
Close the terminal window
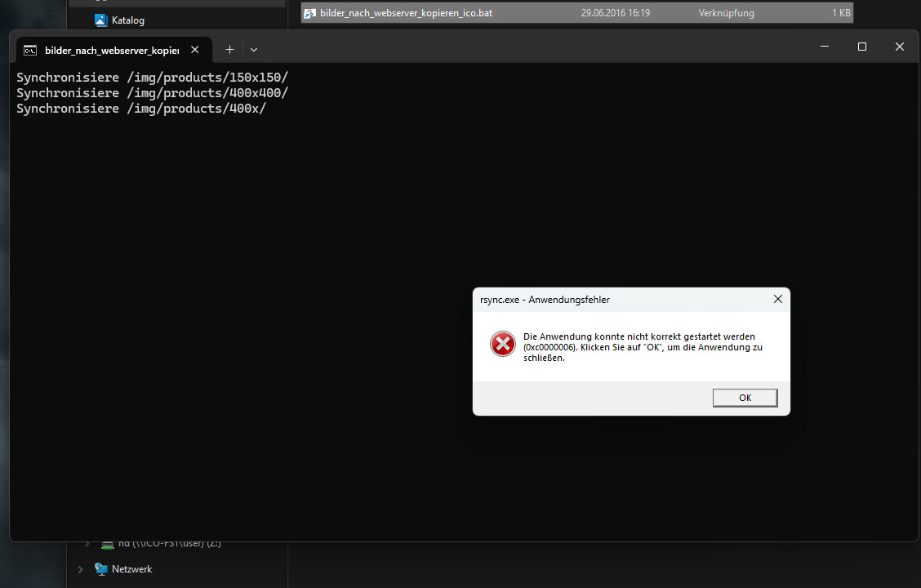pyautogui.click(x=899, y=47)
